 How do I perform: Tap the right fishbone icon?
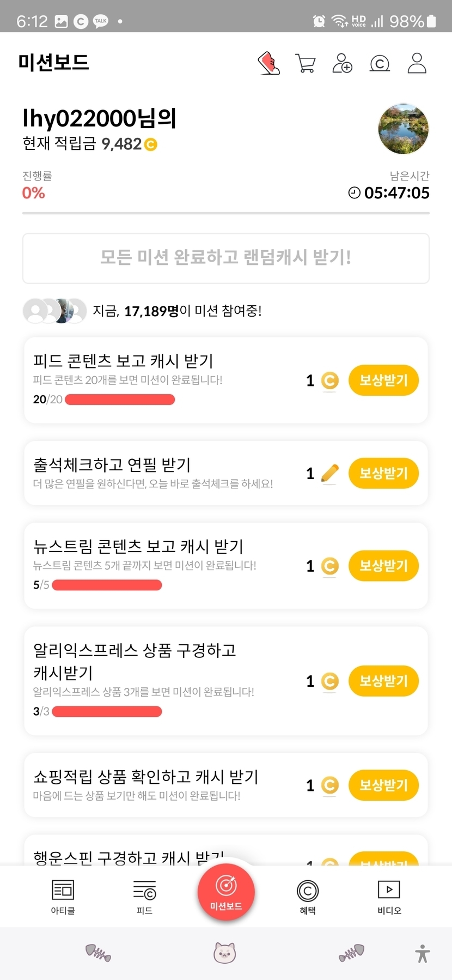tap(351, 953)
